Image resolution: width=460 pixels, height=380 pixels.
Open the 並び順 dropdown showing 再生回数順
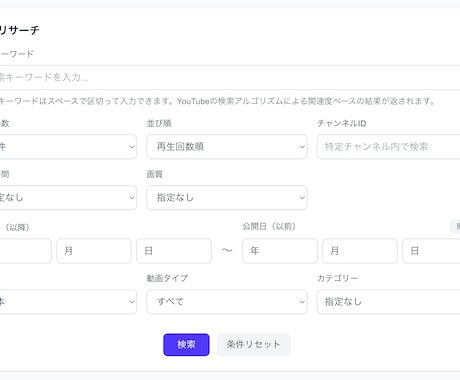(x=227, y=147)
